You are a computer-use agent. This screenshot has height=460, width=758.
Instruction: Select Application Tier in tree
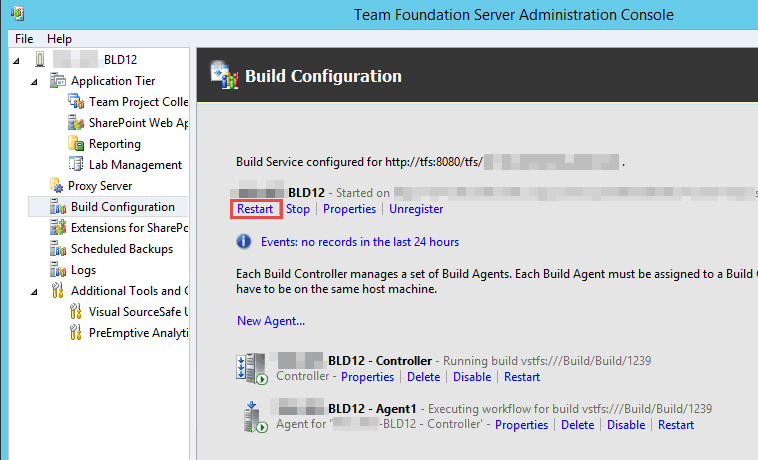113,81
